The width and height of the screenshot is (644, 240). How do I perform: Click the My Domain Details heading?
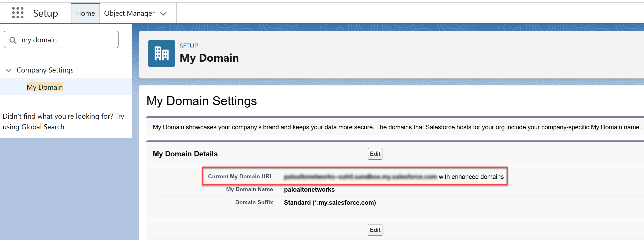185,154
